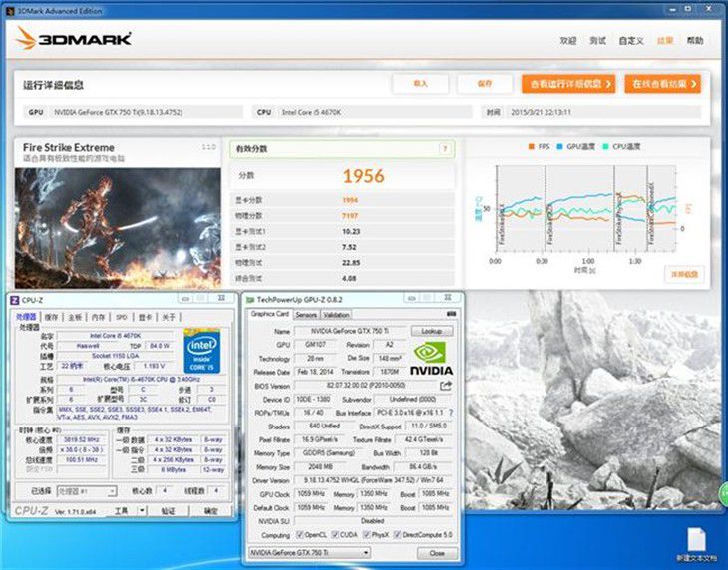This screenshot has height=570, width=728.
Task: Open the 主板 tab in CPU-Z
Action: [75, 317]
